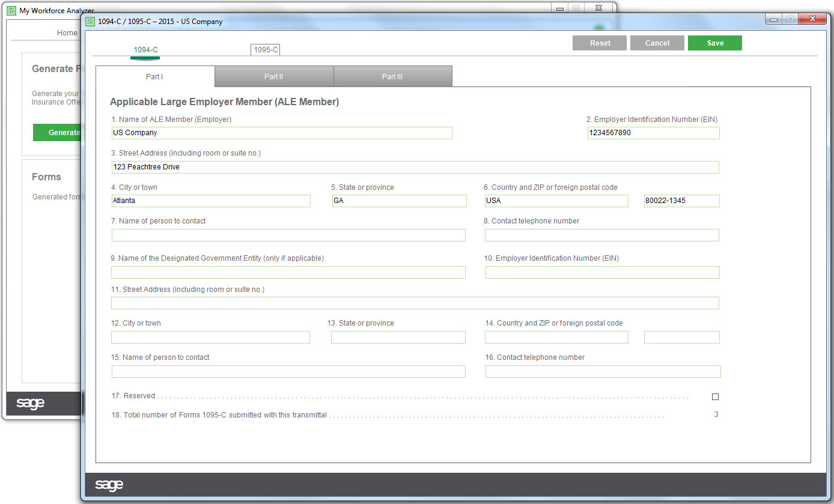The image size is (834, 504).
Task: Edit the State or province field GA
Action: (399, 201)
